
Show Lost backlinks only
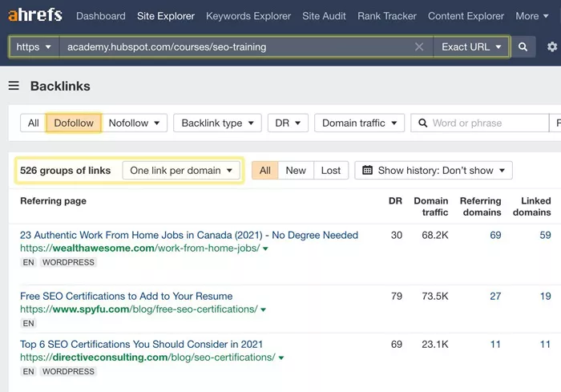pos(330,171)
